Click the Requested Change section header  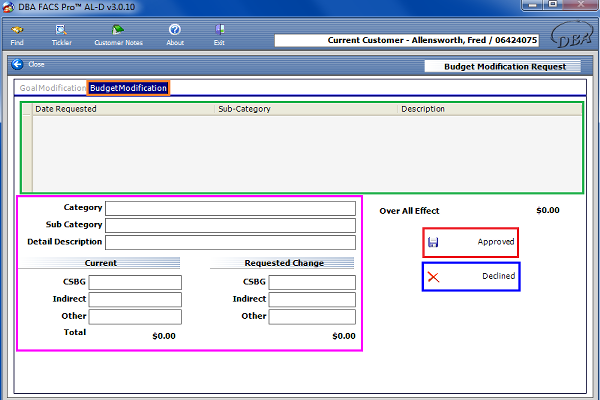click(x=284, y=263)
